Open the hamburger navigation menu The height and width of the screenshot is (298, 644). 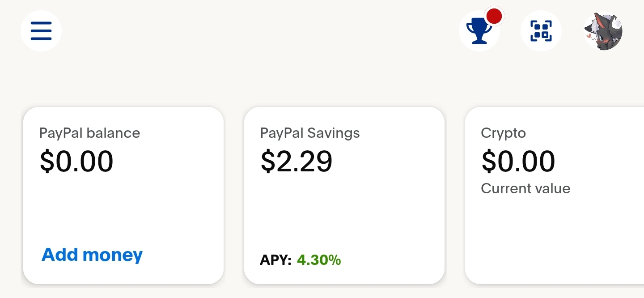41,31
